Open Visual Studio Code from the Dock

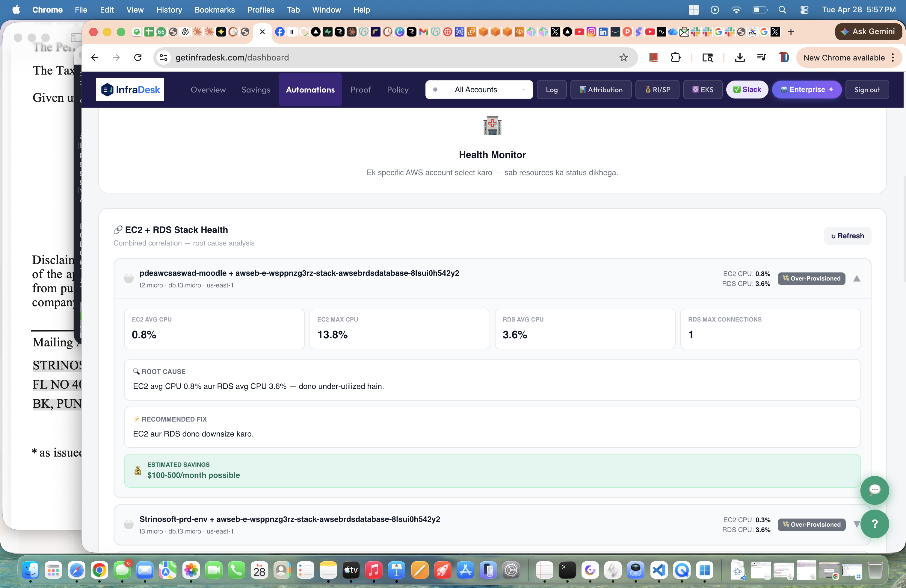click(659, 570)
